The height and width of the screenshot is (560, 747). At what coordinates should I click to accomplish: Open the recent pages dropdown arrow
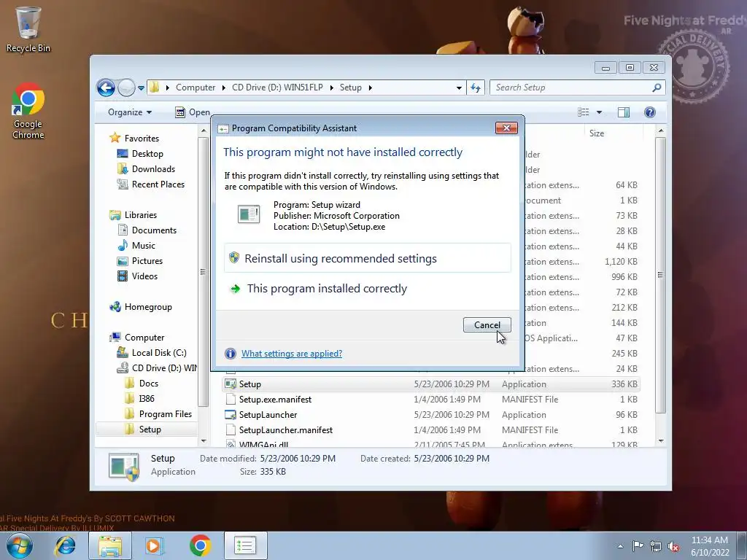pos(141,88)
